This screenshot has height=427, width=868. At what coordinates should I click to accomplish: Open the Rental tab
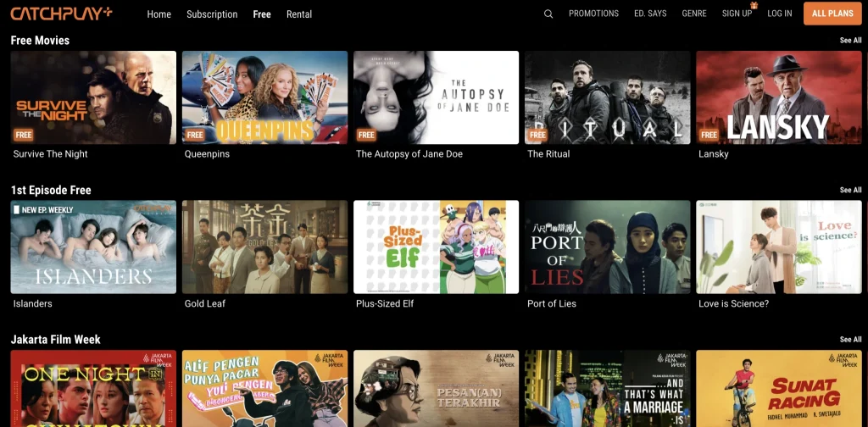(x=299, y=14)
